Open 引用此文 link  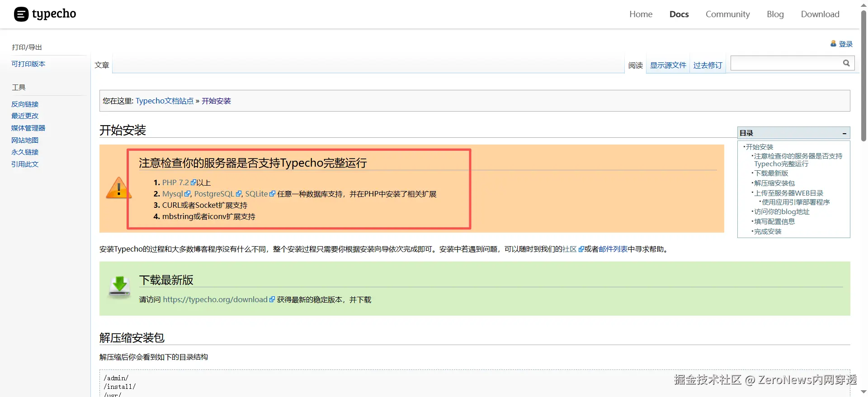click(x=25, y=164)
